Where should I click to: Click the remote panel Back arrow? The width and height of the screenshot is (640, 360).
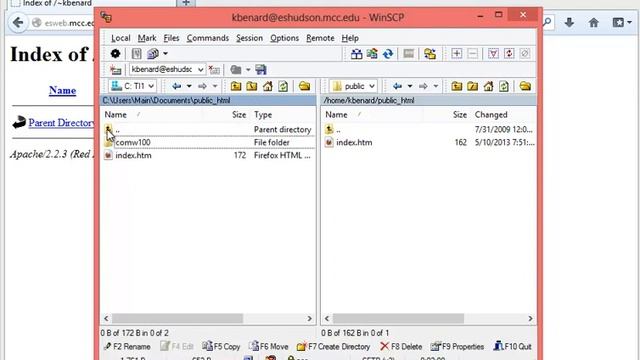pos(397,86)
